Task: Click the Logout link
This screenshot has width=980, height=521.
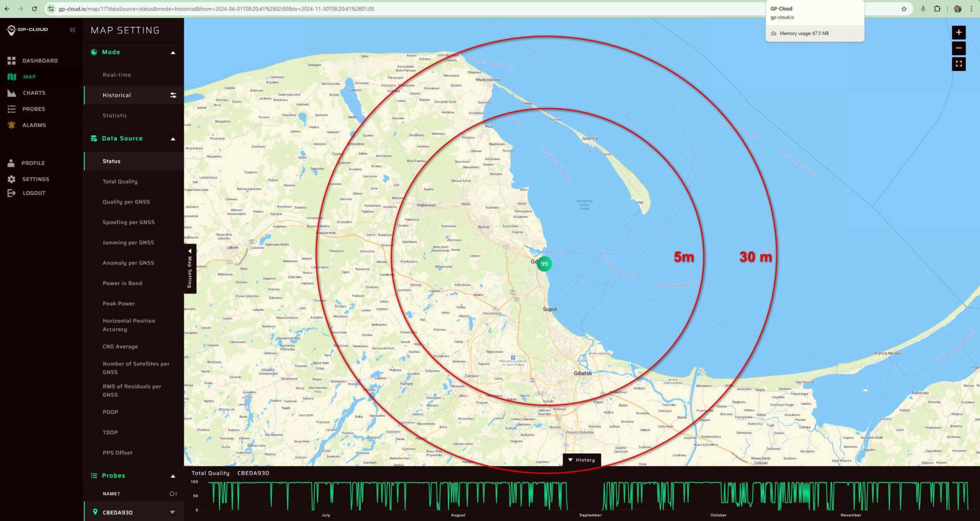Action: [12, 193]
